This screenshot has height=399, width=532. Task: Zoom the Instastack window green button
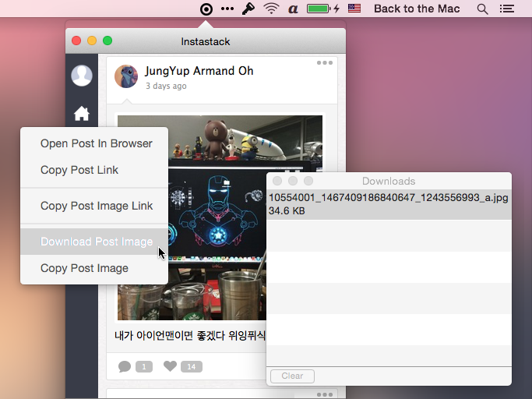(x=107, y=41)
